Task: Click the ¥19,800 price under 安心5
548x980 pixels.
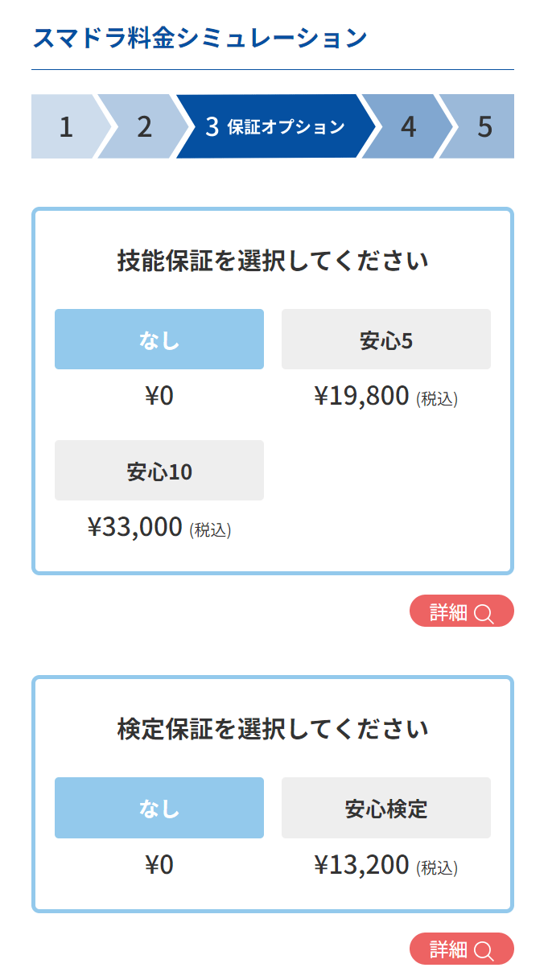Action: point(362,397)
